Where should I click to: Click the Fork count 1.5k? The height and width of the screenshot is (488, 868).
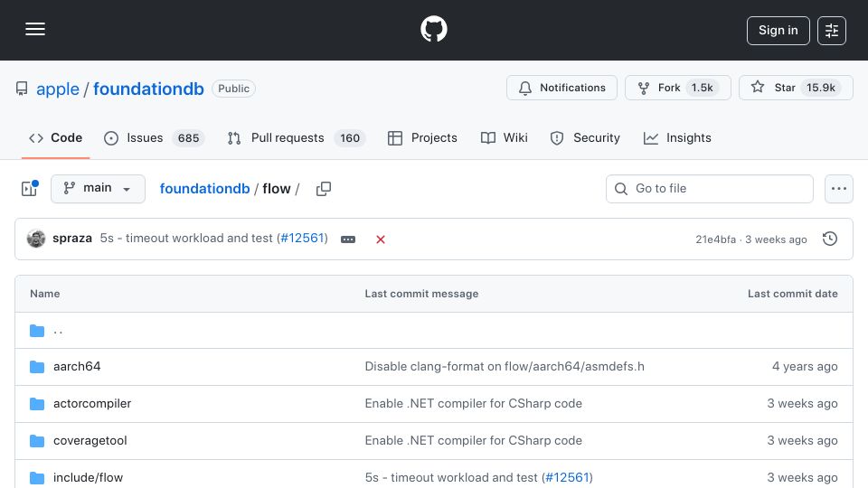click(x=702, y=88)
